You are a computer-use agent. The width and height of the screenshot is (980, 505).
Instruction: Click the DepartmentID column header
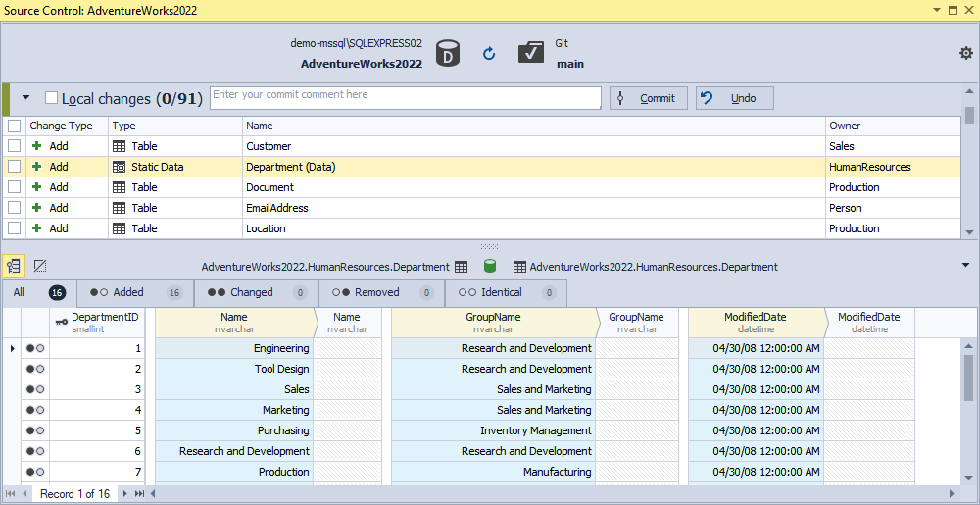click(97, 323)
